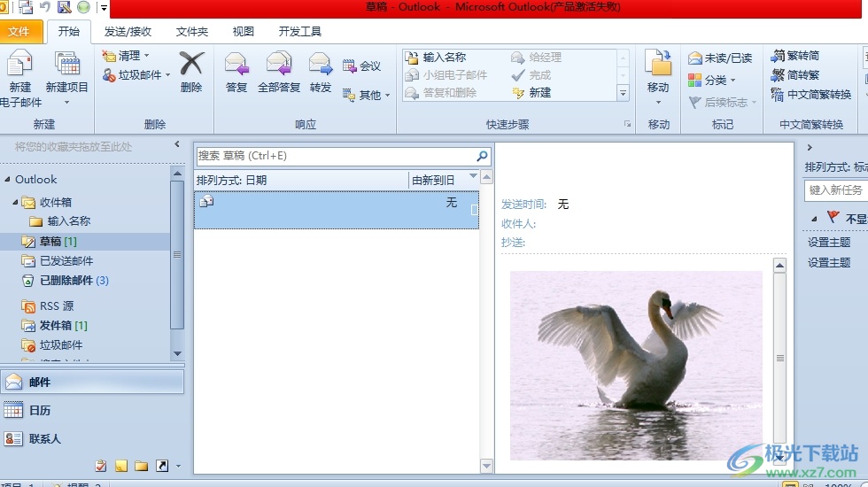Toggle 未读/已读 read status
The width and height of the screenshot is (868, 487).
pos(720,58)
